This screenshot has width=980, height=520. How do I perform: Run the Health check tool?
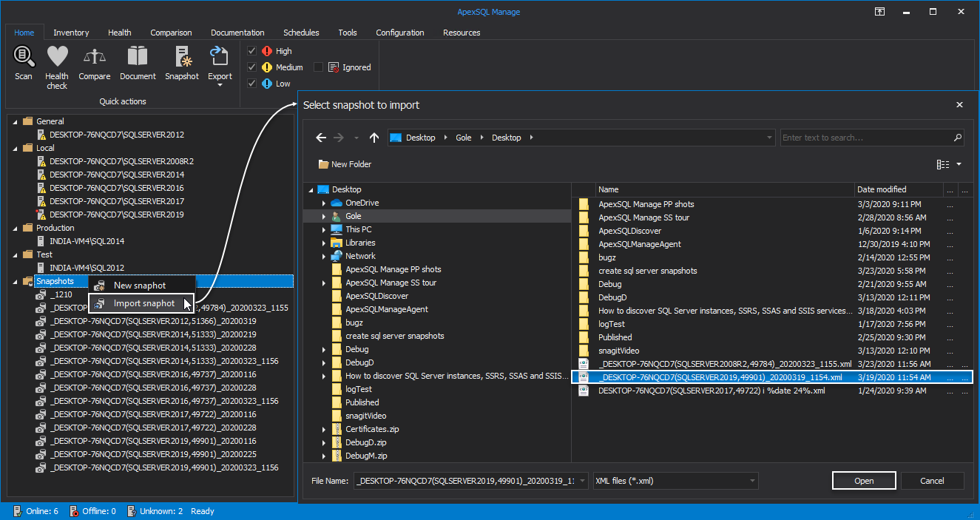pos(57,67)
